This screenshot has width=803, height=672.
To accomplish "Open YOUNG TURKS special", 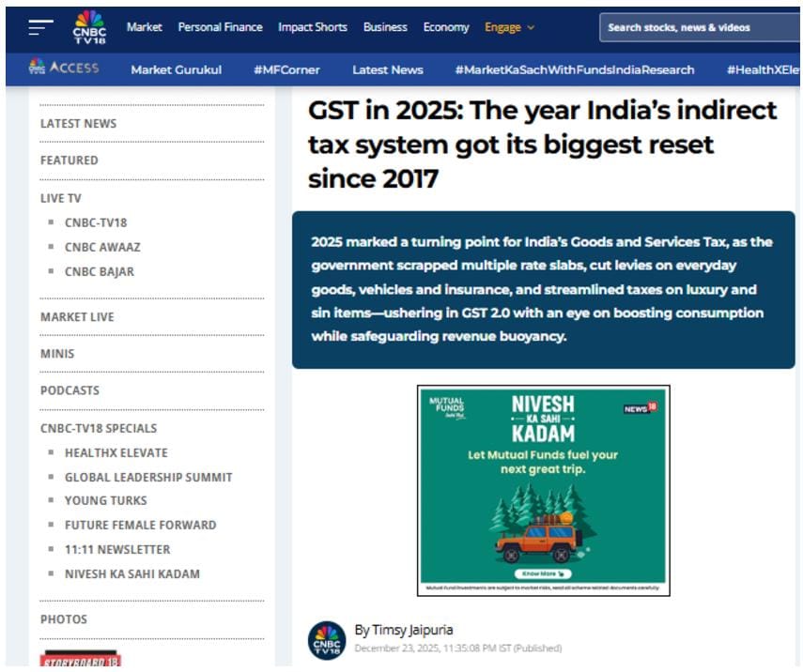I will click(x=106, y=500).
